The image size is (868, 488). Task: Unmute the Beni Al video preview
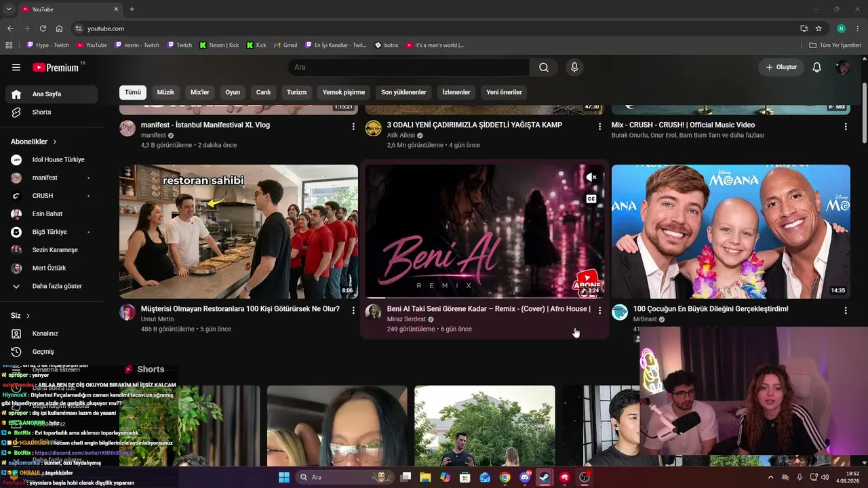(591, 178)
